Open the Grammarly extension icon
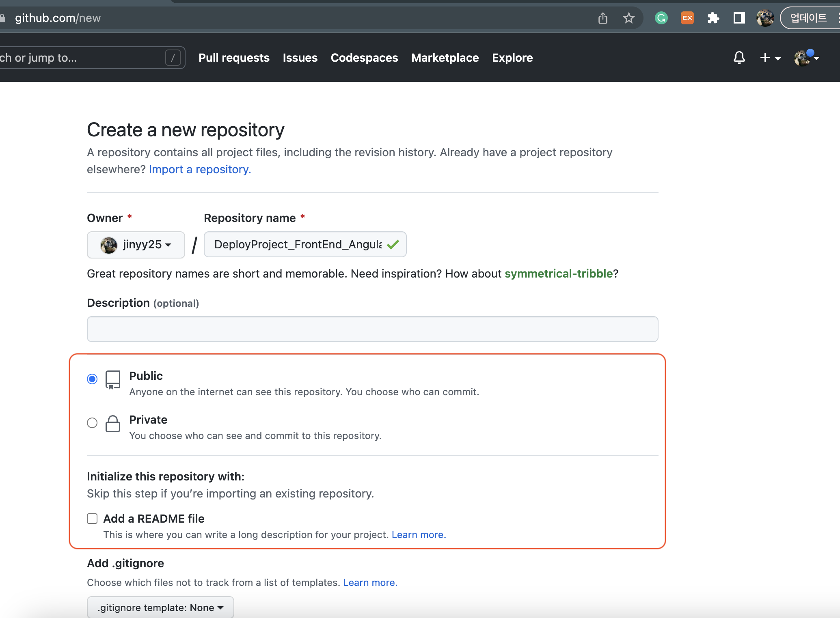This screenshot has width=840, height=618. (661, 18)
